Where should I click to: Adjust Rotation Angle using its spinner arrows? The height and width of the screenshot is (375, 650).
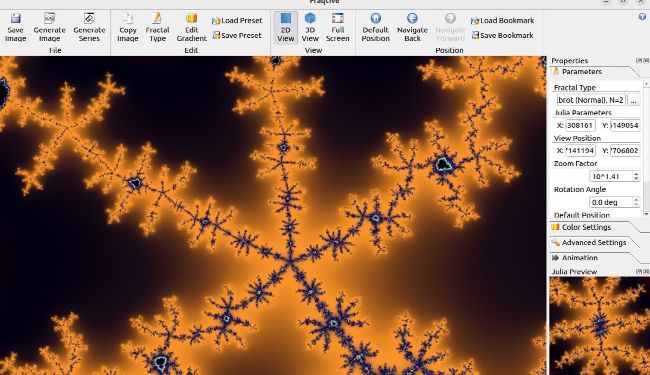point(636,202)
